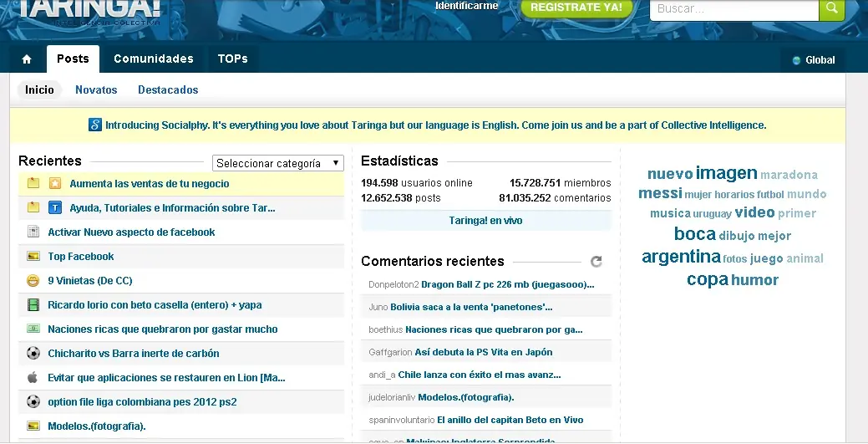Open post 9 Vinietas (De CC)
Image resolution: width=868 pixels, height=444 pixels.
coord(90,280)
